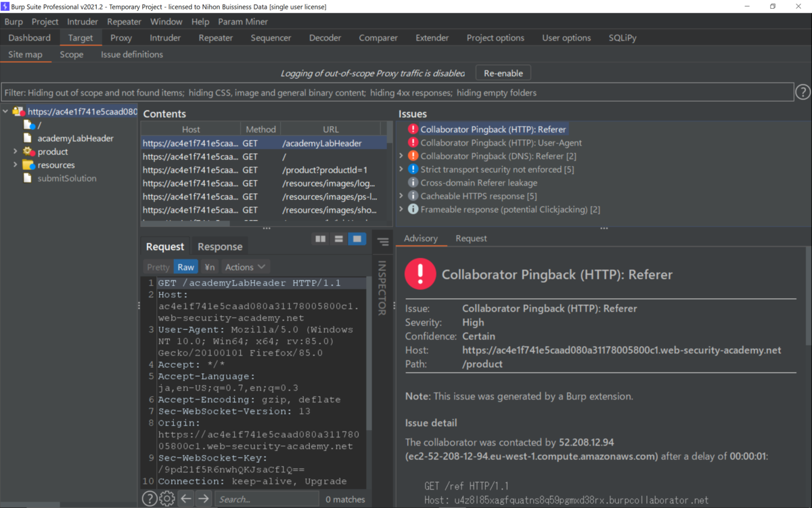Collapse the root site tree node
The width and height of the screenshot is (812, 508).
[5, 112]
